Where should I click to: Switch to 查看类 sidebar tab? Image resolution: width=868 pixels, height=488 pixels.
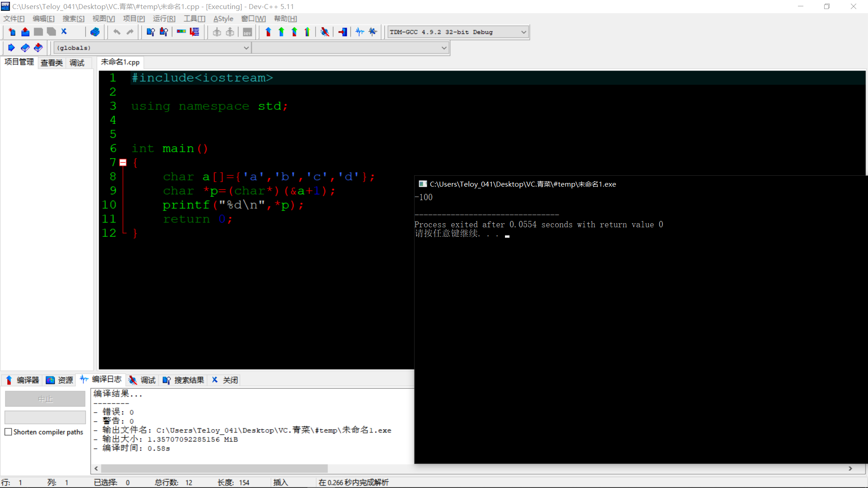(52, 63)
